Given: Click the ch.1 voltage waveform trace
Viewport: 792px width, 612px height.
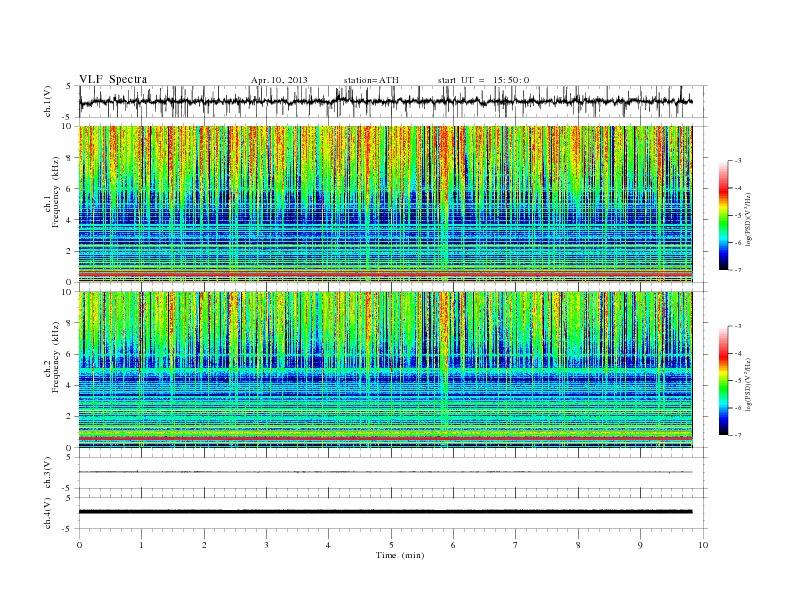Looking at the screenshot, I should [x=385, y=101].
